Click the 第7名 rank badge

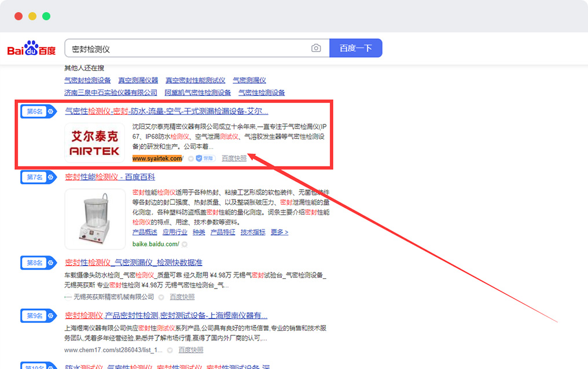click(38, 177)
